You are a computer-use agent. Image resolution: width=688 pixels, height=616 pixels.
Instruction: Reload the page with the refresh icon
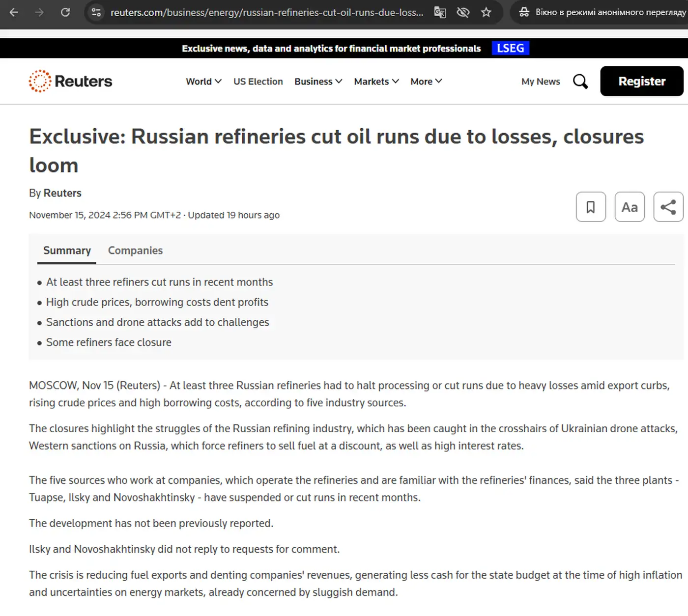[x=65, y=12]
